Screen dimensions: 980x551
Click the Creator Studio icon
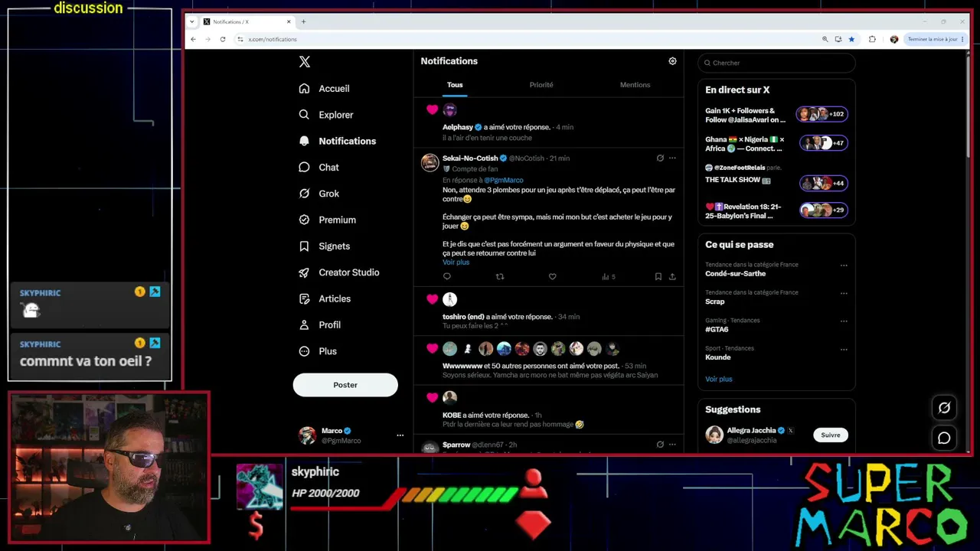click(x=305, y=272)
